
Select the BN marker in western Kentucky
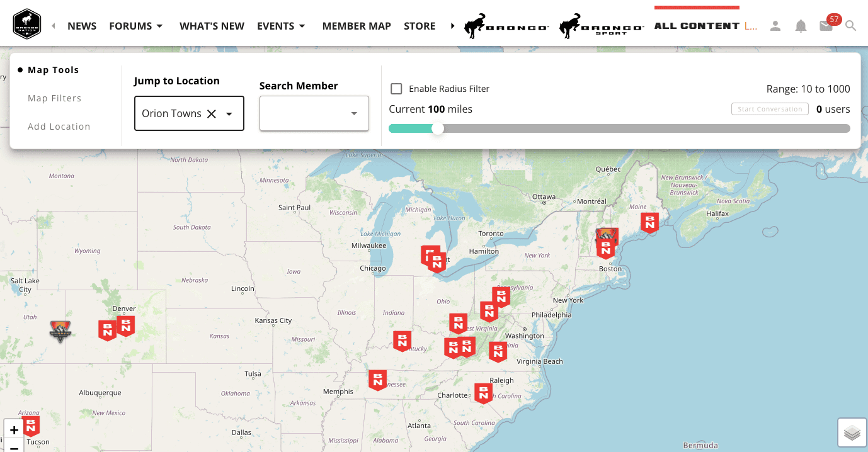[x=402, y=341]
